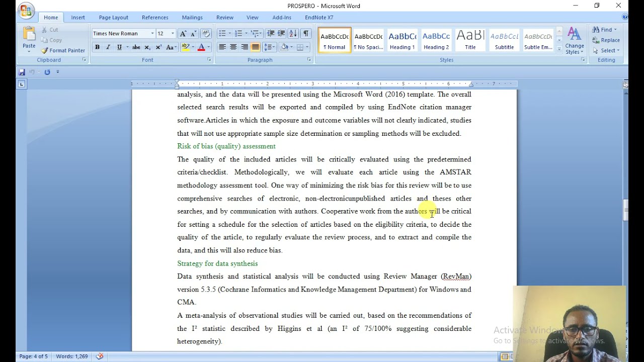Screen dimensions: 644x362
Task: Toggle Align Text Right
Action: pos(245,47)
